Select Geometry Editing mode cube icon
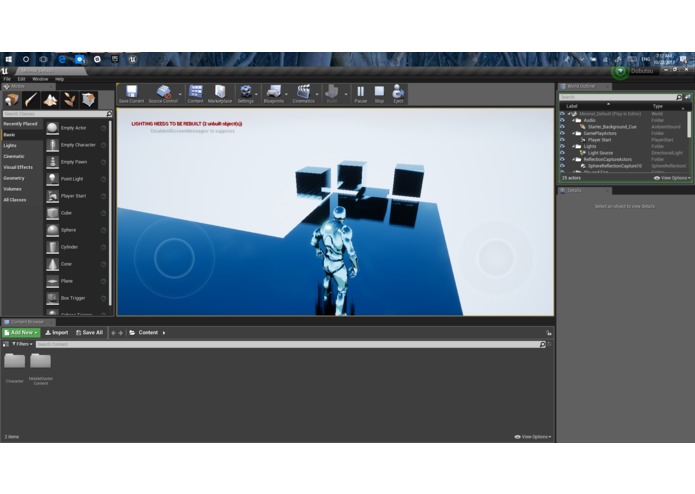 pyautogui.click(x=89, y=100)
